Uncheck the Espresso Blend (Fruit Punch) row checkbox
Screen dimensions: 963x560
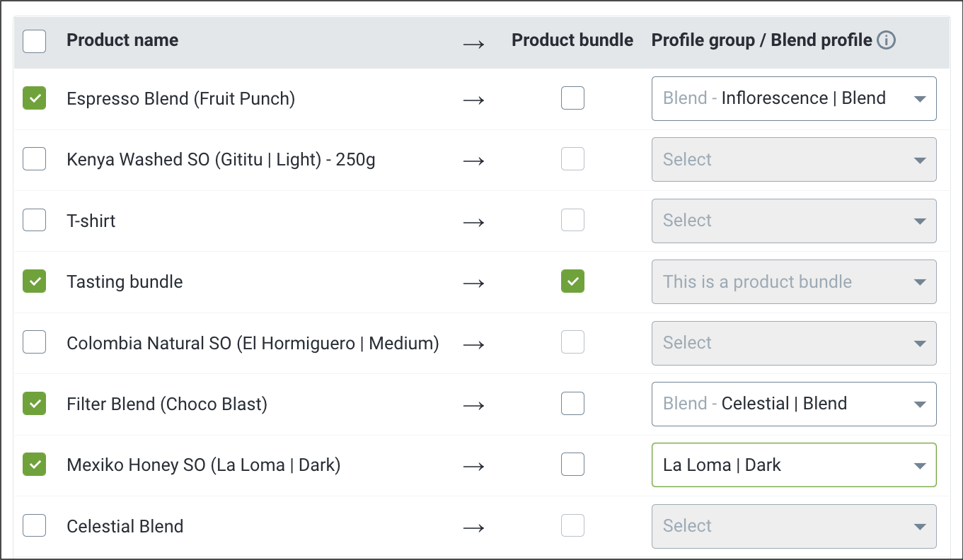(x=35, y=98)
